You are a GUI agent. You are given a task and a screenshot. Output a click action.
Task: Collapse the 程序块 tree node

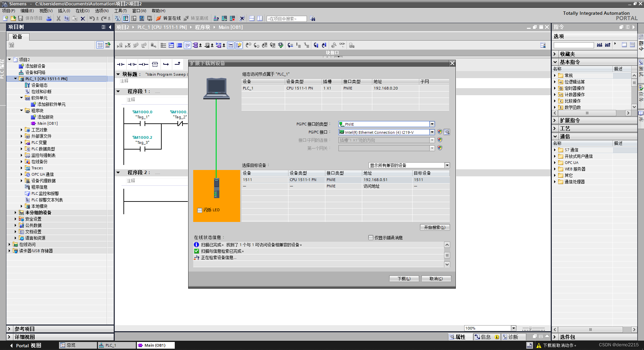pyautogui.click(x=21, y=110)
